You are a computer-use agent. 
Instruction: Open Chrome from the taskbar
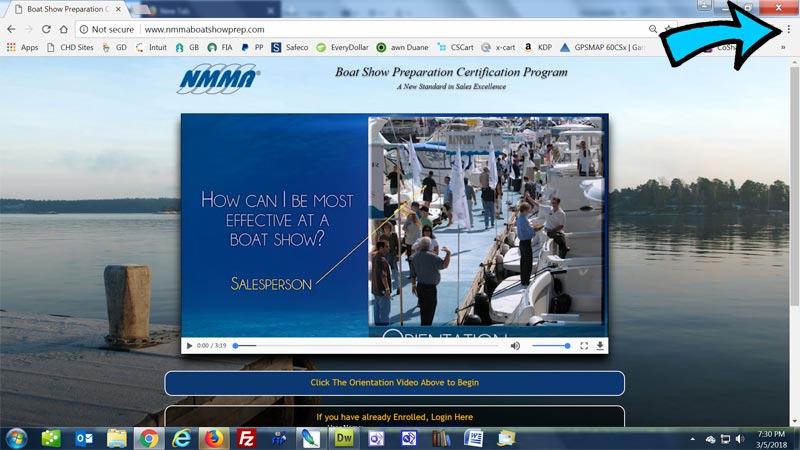149,438
